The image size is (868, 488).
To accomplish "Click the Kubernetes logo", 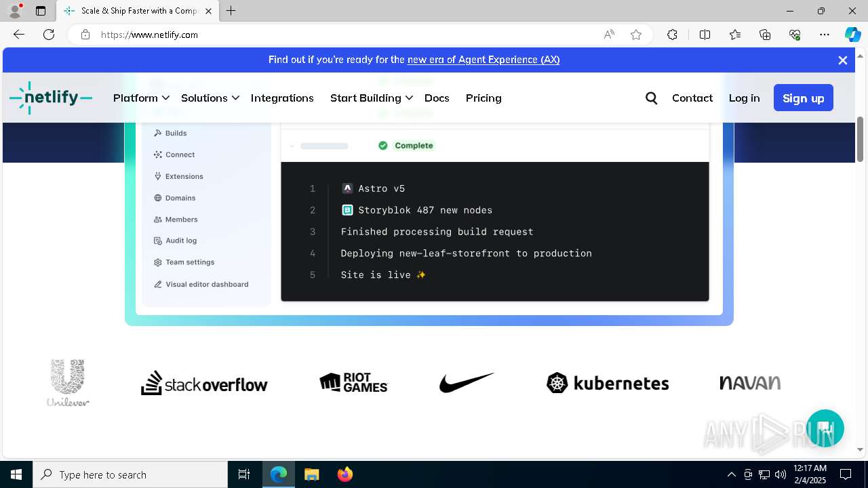I will [608, 383].
